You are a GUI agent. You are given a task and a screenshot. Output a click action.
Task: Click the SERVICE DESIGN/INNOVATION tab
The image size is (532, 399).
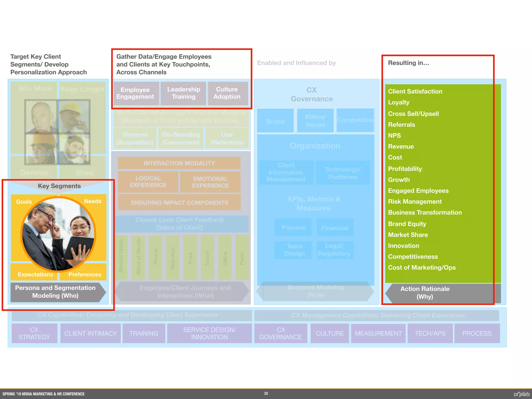[209, 333]
